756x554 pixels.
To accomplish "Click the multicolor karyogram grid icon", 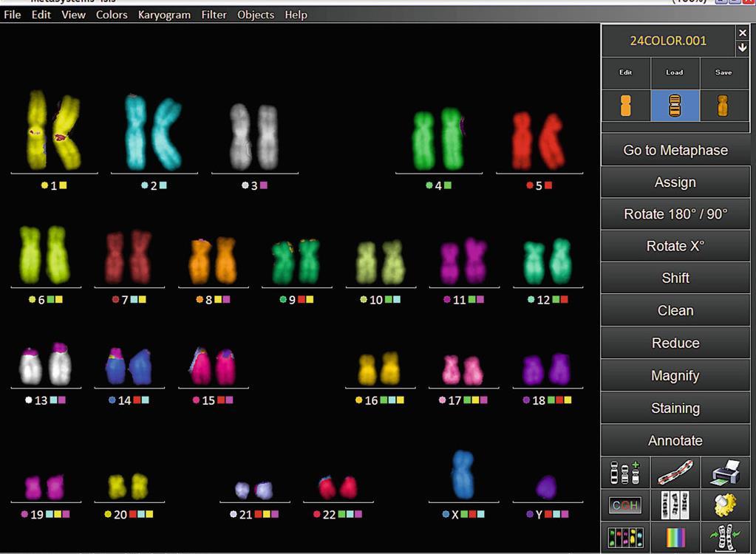I will click(625, 538).
